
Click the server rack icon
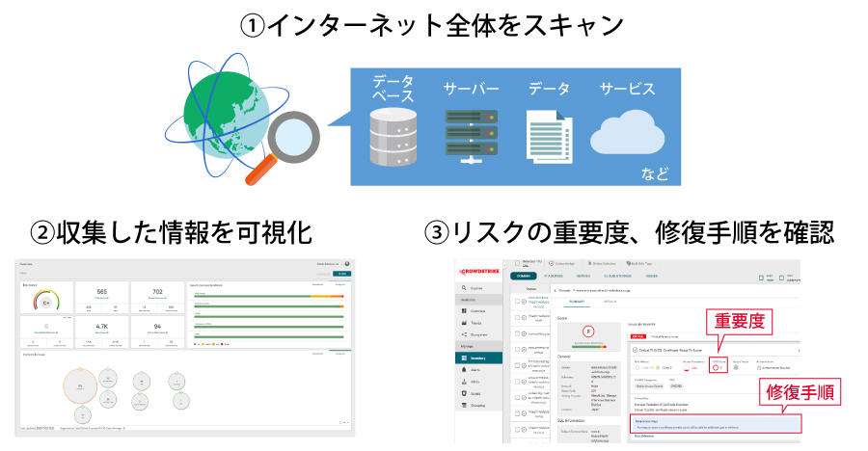(470, 134)
